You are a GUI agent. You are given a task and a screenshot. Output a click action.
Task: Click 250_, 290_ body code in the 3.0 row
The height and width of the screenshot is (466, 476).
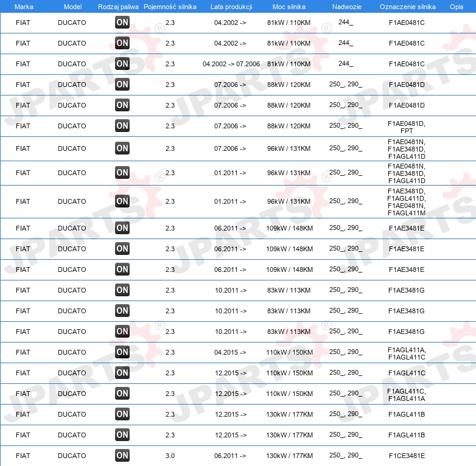click(x=346, y=455)
